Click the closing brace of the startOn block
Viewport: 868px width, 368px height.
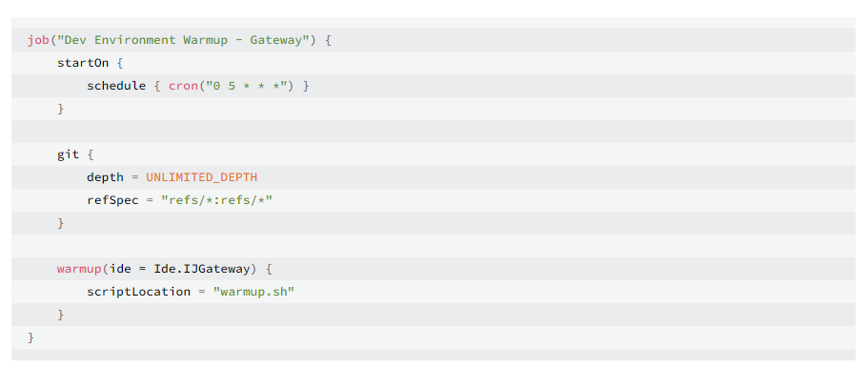pyautogui.click(x=61, y=110)
